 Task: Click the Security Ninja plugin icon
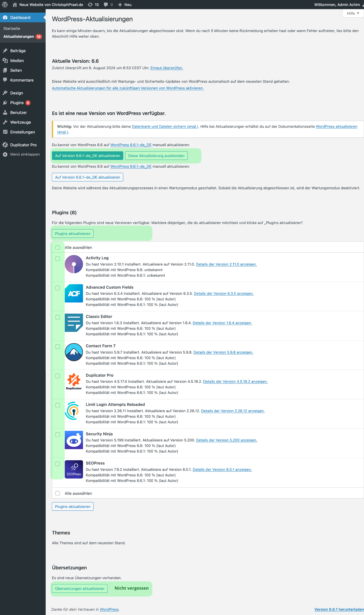click(74, 440)
